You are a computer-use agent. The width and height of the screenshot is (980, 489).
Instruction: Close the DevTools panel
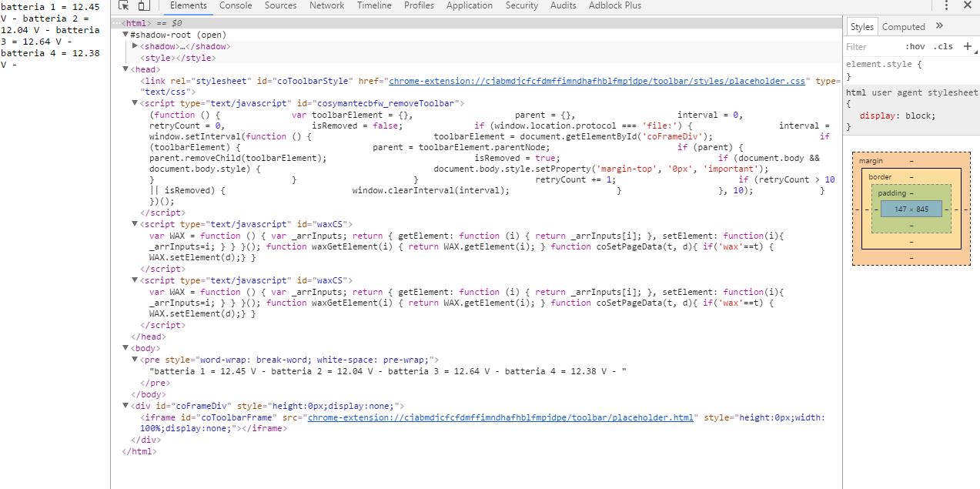(968, 5)
